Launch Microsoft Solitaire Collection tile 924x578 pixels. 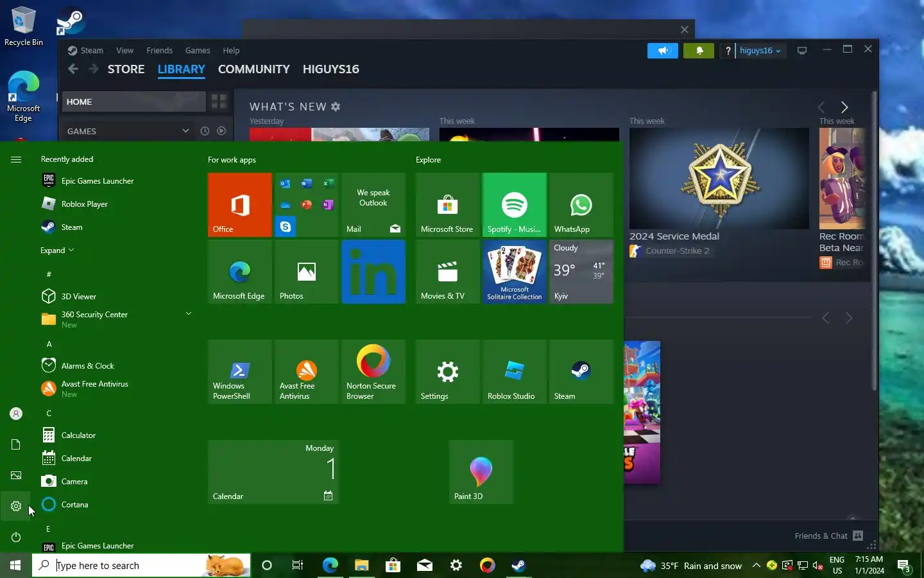pyautogui.click(x=515, y=272)
